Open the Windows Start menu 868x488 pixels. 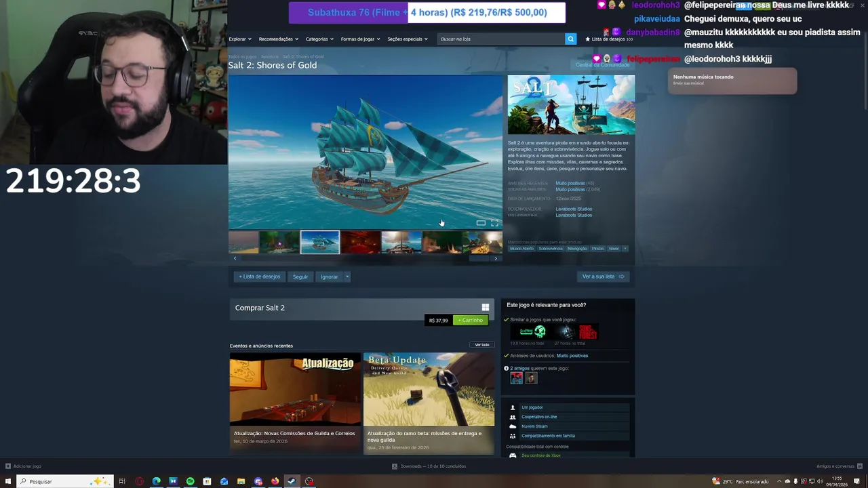pos(9,481)
